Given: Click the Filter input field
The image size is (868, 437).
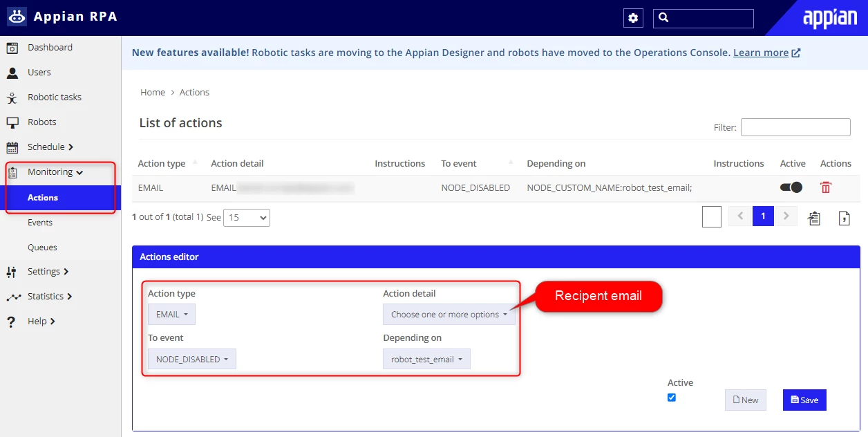Looking at the screenshot, I should 795,127.
